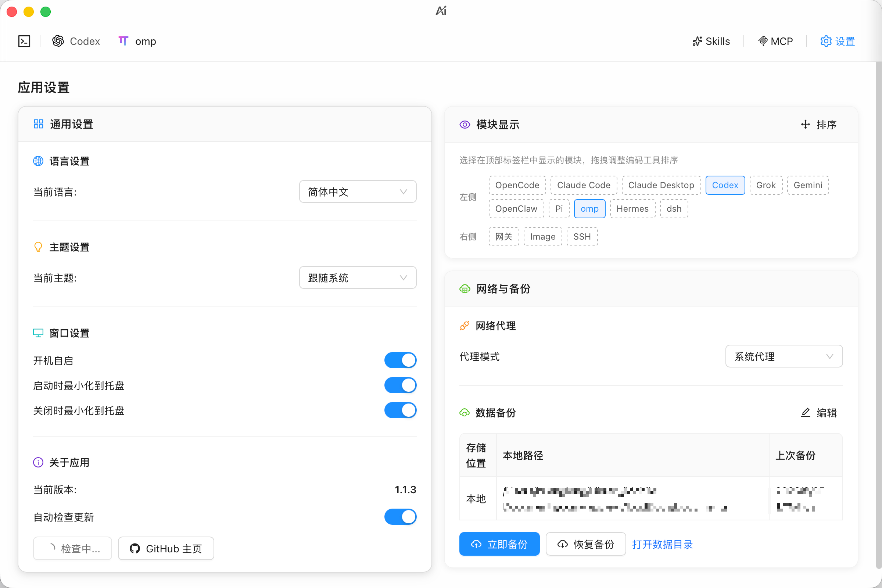Image resolution: width=882 pixels, height=588 pixels.
Task: Toggle Claude Code module visibility
Action: 584,185
